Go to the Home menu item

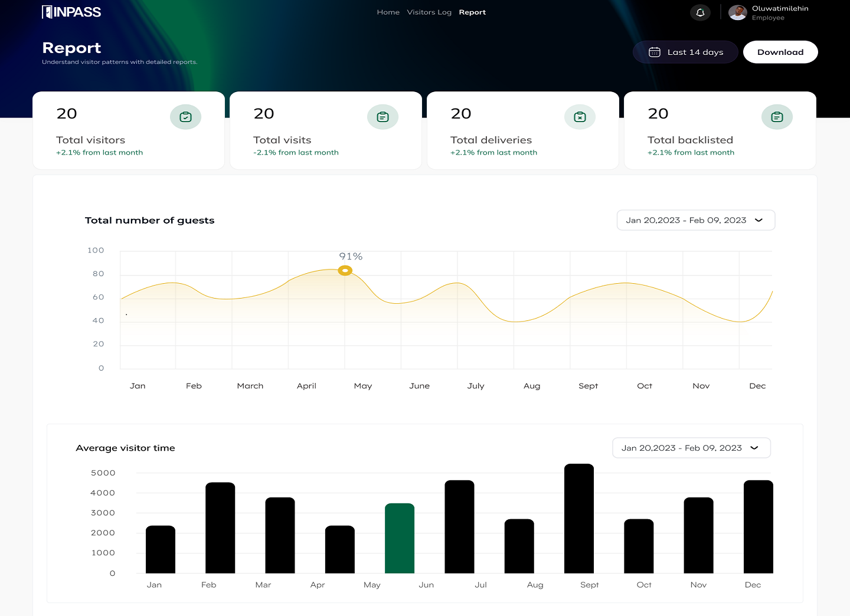(x=388, y=12)
